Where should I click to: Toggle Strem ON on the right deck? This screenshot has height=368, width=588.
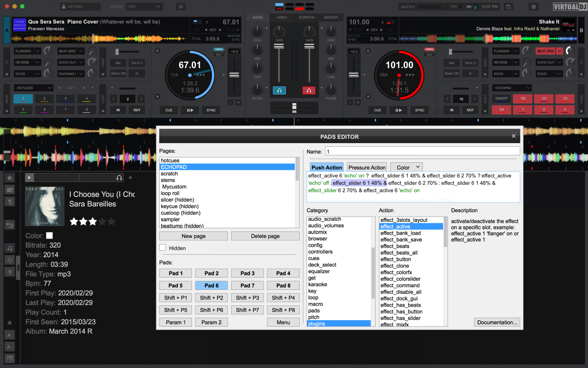click(x=452, y=74)
